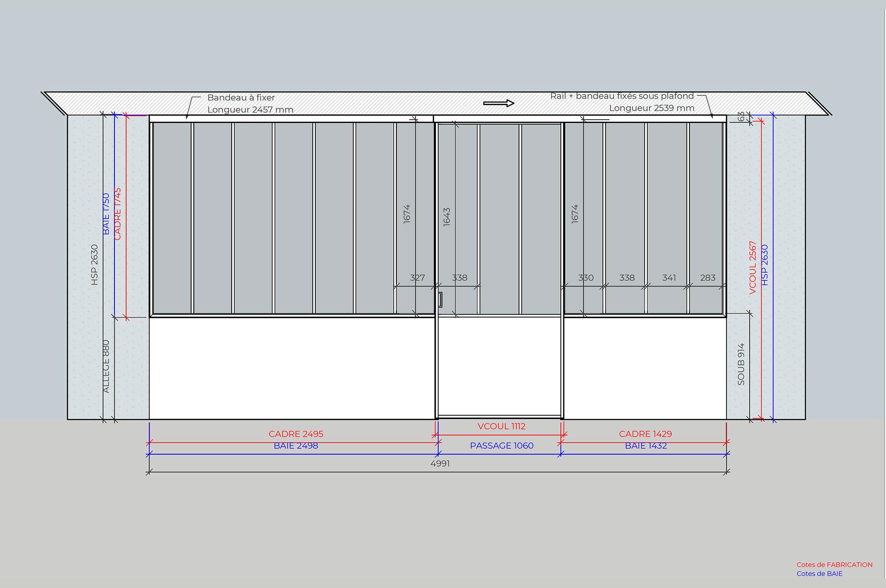The width and height of the screenshot is (886, 588).
Task: Click the sliding door handle
Action: click(x=440, y=300)
